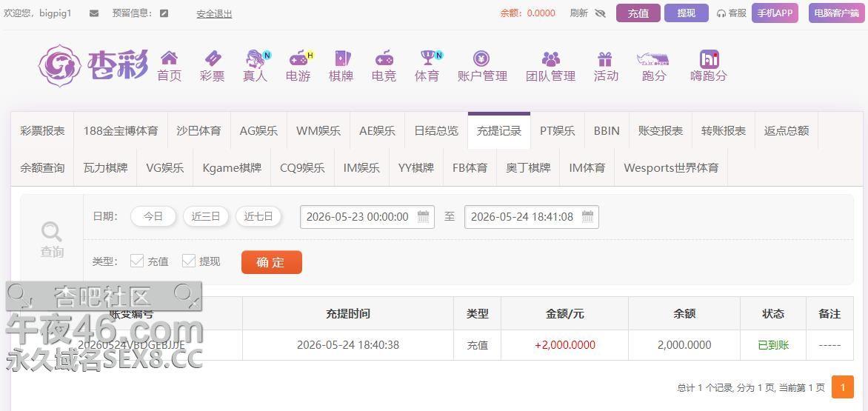Switch to the Kgame棋牌 tab
868x411 pixels.
(232, 167)
